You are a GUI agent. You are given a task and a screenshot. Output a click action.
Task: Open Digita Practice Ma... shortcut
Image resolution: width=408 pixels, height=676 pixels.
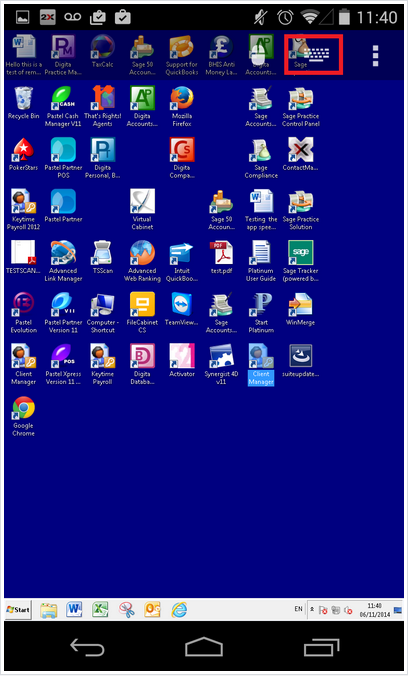coord(63,56)
